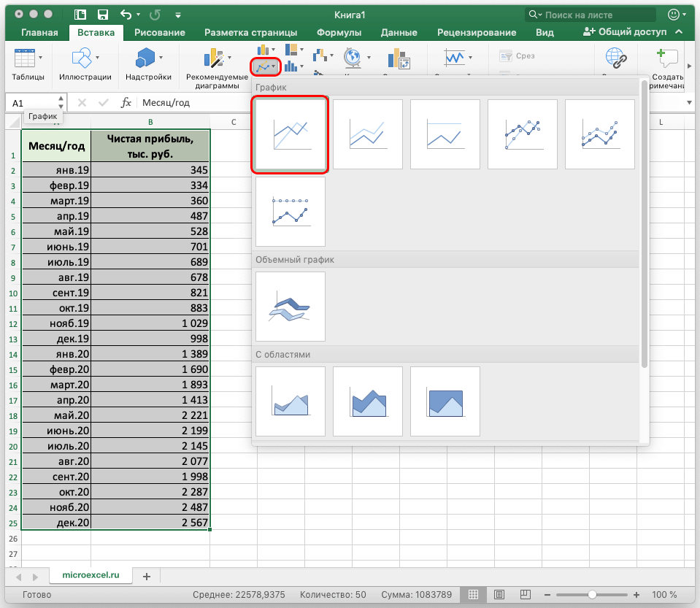Open the Tables (Таблицы) icon
Screen dimensions: 700x608
[x=25, y=58]
